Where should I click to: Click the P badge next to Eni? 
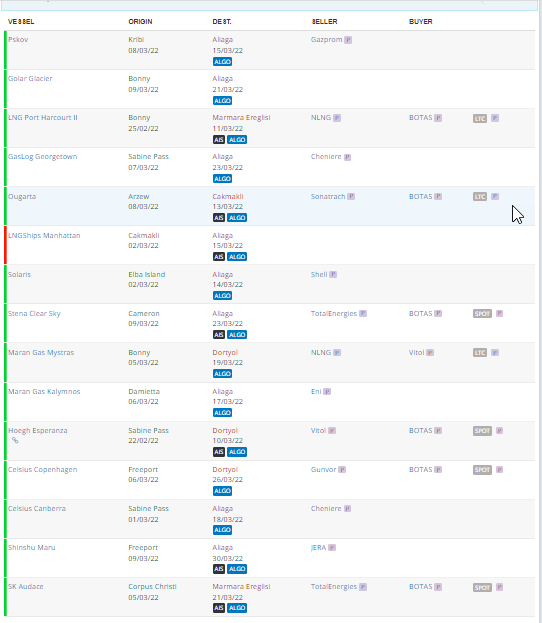327,392
